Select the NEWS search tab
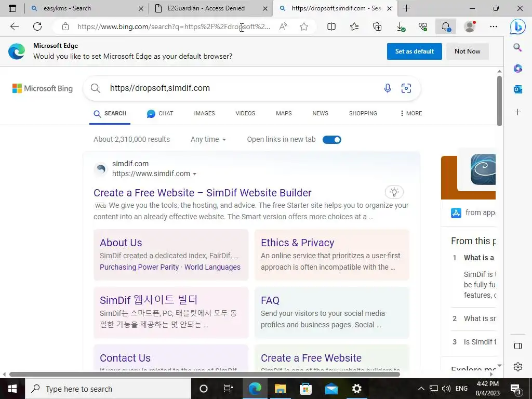The width and height of the screenshot is (532, 399). (320, 113)
